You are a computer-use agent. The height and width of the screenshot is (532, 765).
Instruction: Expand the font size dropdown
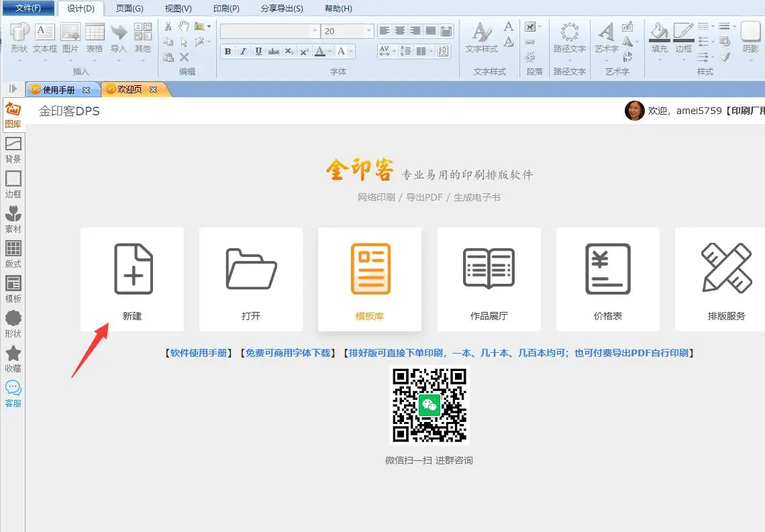[x=368, y=32]
